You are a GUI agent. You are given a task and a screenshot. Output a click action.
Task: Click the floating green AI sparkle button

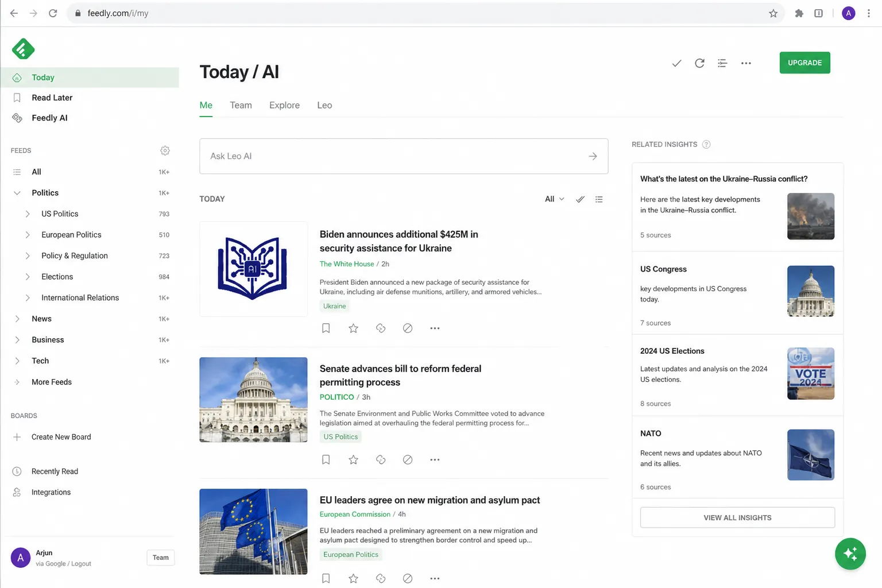(x=850, y=554)
